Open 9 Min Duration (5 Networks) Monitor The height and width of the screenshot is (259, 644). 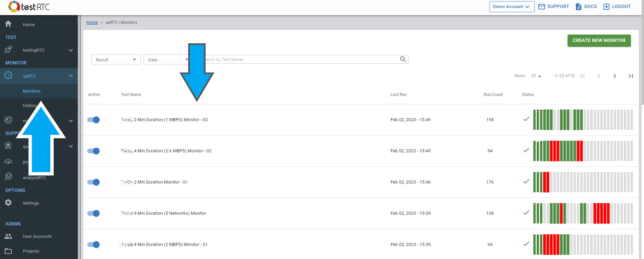click(x=163, y=213)
